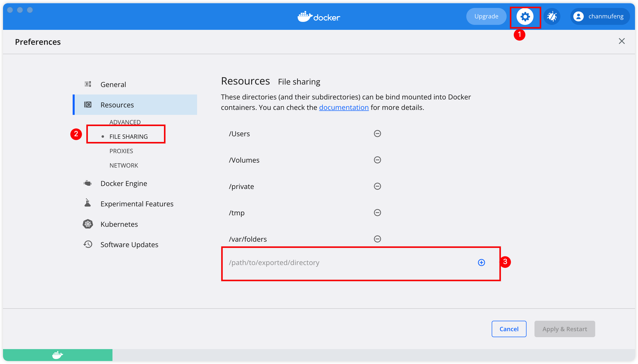Click the Docker preferences gear icon
The width and height of the screenshot is (638, 364).
(525, 16)
